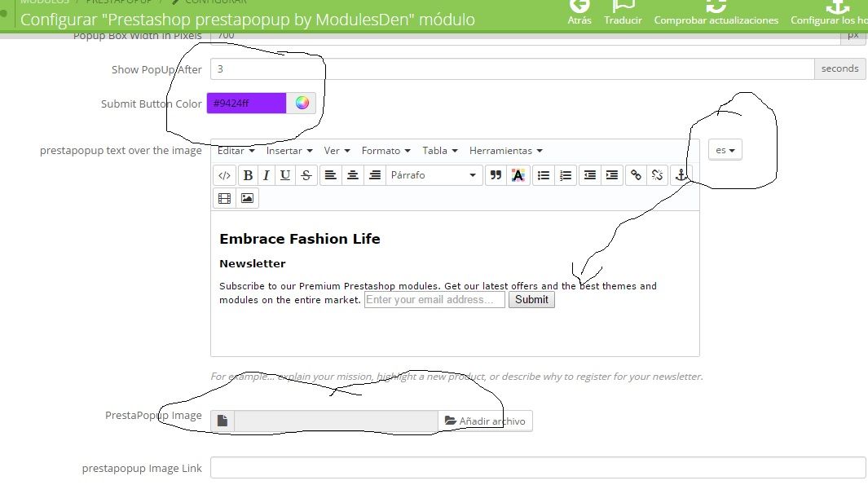
Task: Insert video/media in editor
Action: (224, 198)
